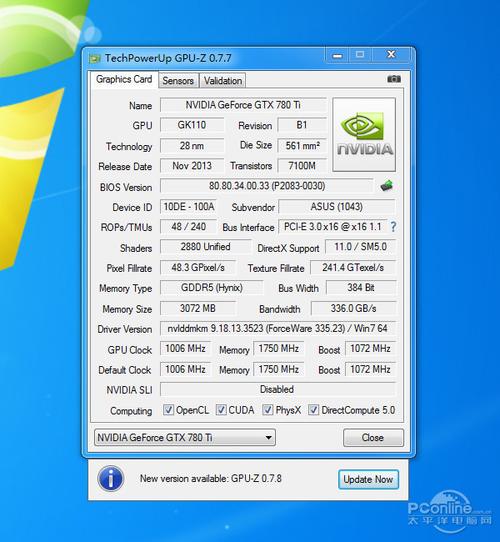
Task: Select the Graphics Card tab
Action: 124,80
